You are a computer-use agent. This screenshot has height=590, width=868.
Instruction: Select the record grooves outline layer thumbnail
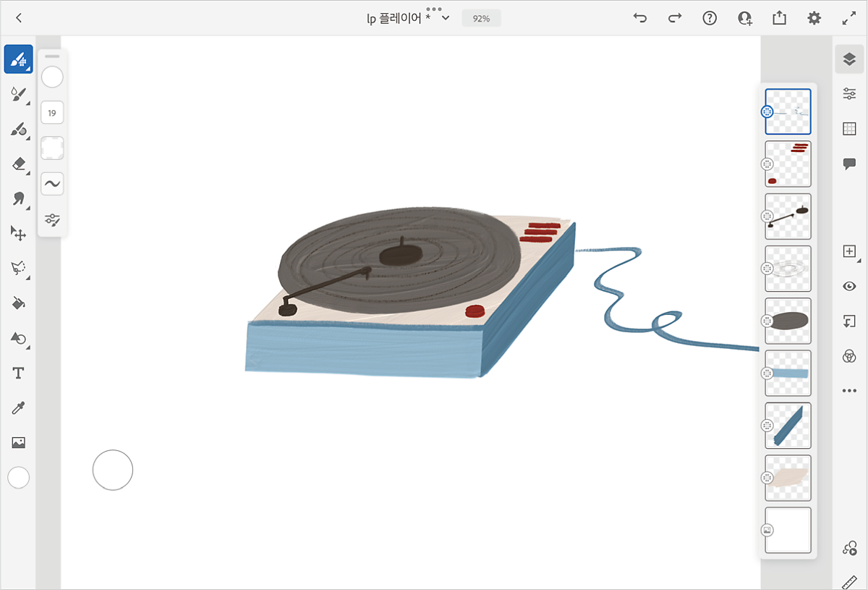[788, 269]
